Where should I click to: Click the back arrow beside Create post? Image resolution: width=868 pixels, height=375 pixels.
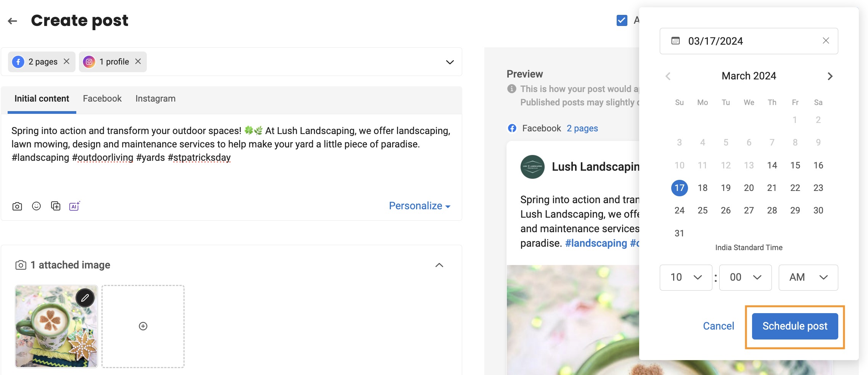pyautogui.click(x=13, y=21)
